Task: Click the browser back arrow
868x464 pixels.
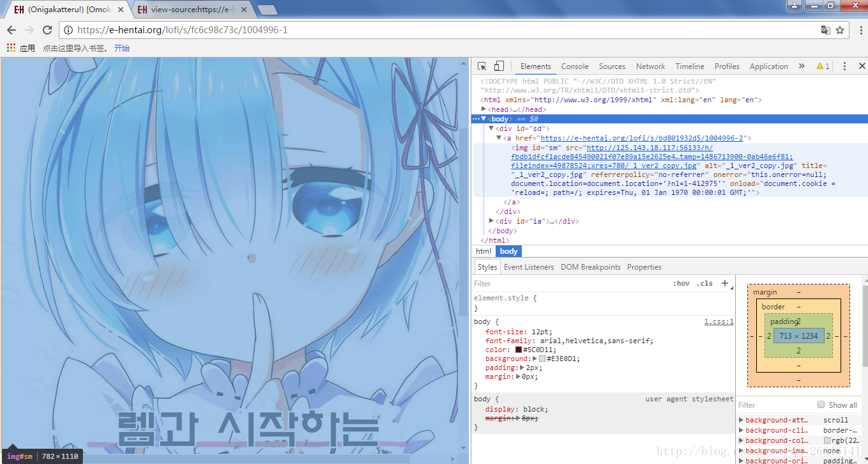Action: click(x=11, y=30)
